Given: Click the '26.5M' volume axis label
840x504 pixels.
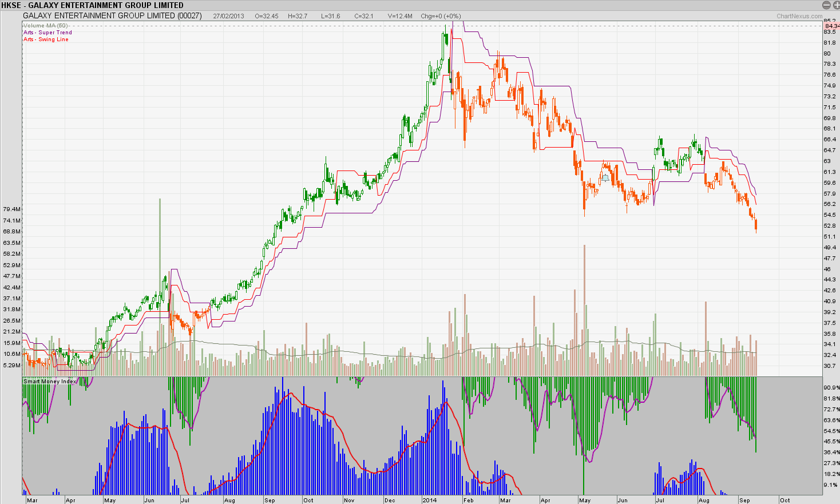Looking at the screenshot, I should tap(12, 321).
